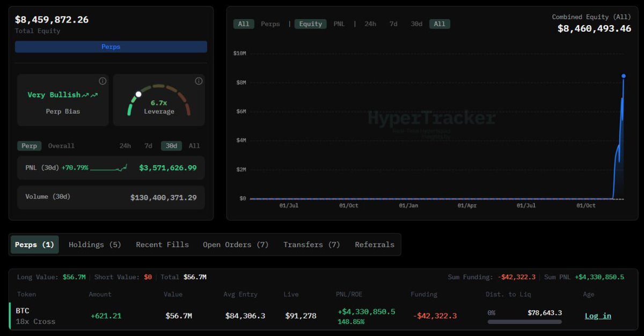Select 7d period in stats panel
The width and height of the screenshot is (644, 336).
pos(148,146)
